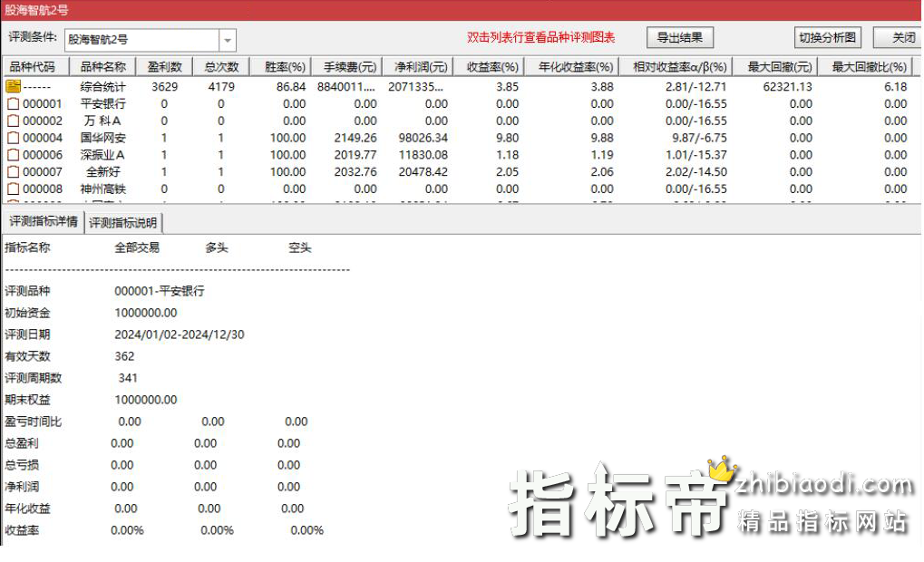Click the 000001-平安银行 detail value
This screenshot has width=924, height=562.
(159, 291)
